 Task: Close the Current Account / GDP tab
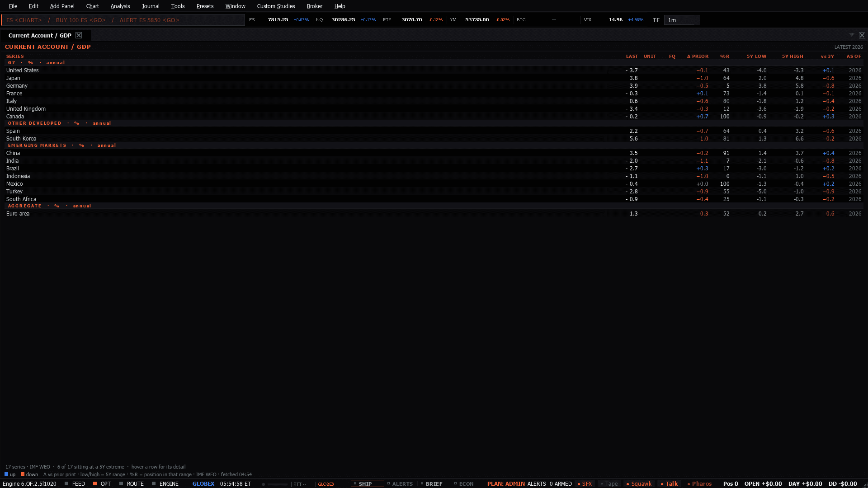(x=79, y=35)
